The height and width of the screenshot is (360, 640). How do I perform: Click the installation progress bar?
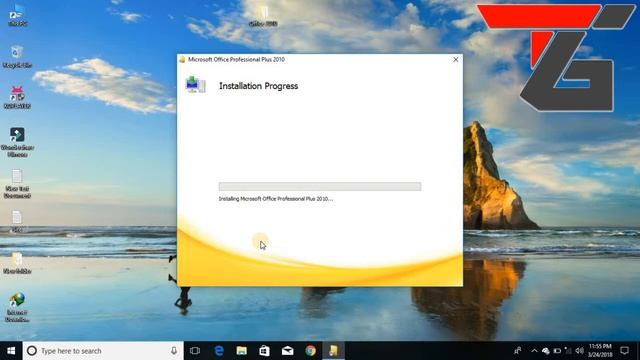320,187
